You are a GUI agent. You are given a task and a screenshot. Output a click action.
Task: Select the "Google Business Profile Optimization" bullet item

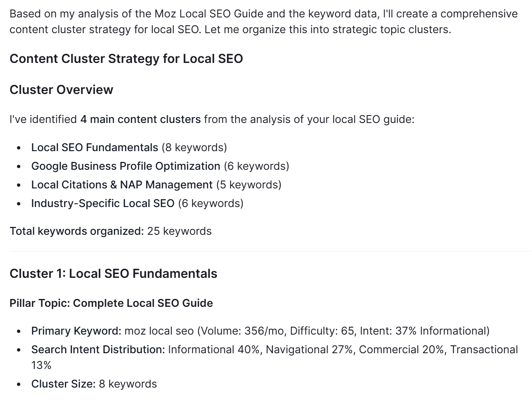click(125, 166)
